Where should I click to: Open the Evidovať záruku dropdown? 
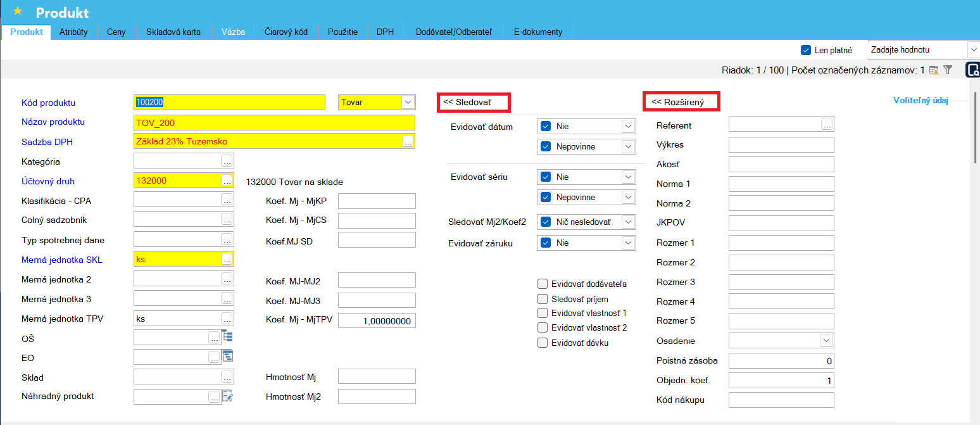click(x=628, y=243)
